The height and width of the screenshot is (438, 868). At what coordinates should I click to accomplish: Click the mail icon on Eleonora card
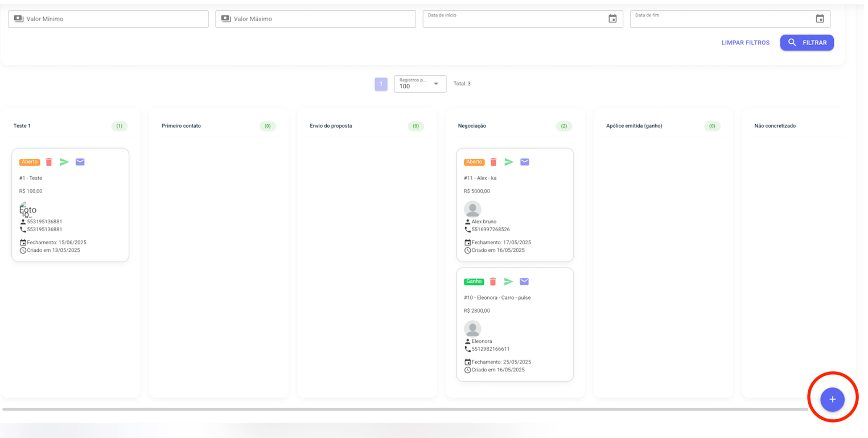point(524,282)
